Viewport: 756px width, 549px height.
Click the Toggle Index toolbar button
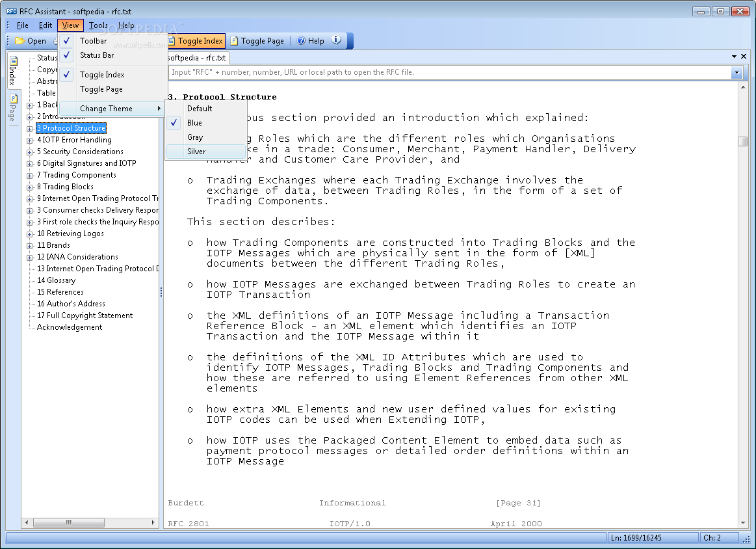click(x=196, y=41)
